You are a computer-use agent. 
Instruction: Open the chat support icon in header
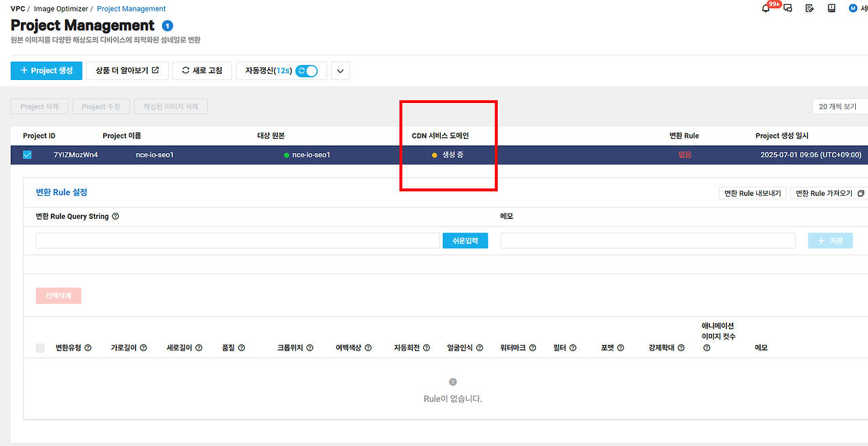pos(787,8)
